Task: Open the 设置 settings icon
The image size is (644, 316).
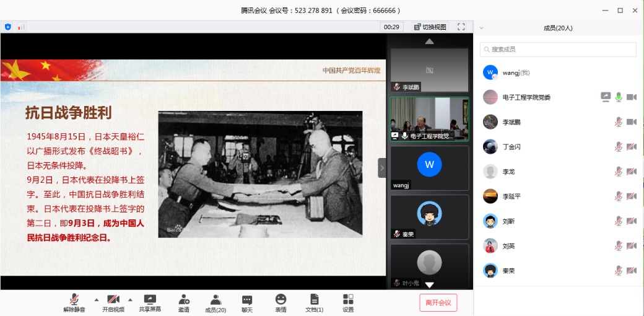Action: [x=348, y=299]
